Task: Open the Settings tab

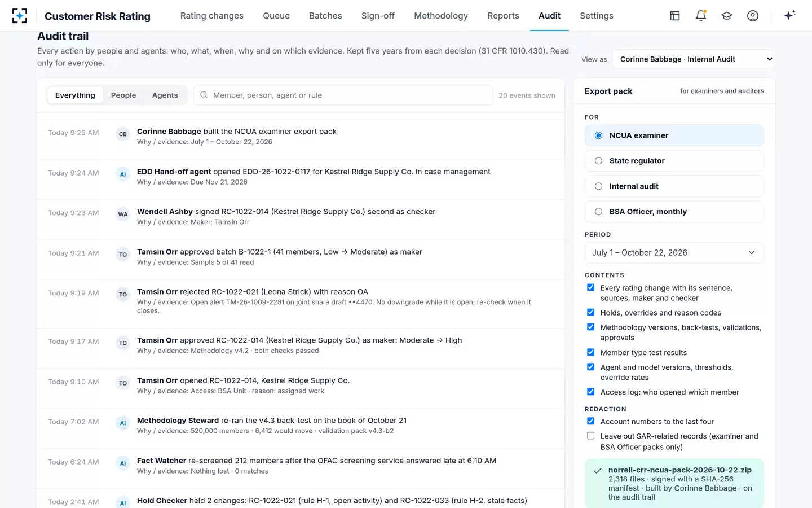Action: click(597, 16)
